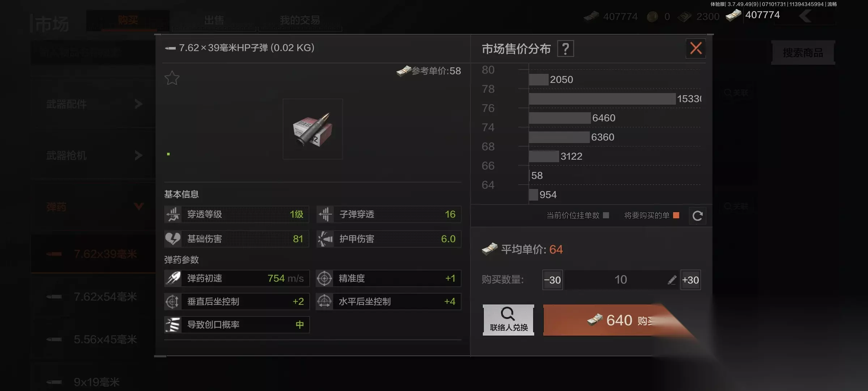Open the price distribution help question mark

[x=566, y=49]
